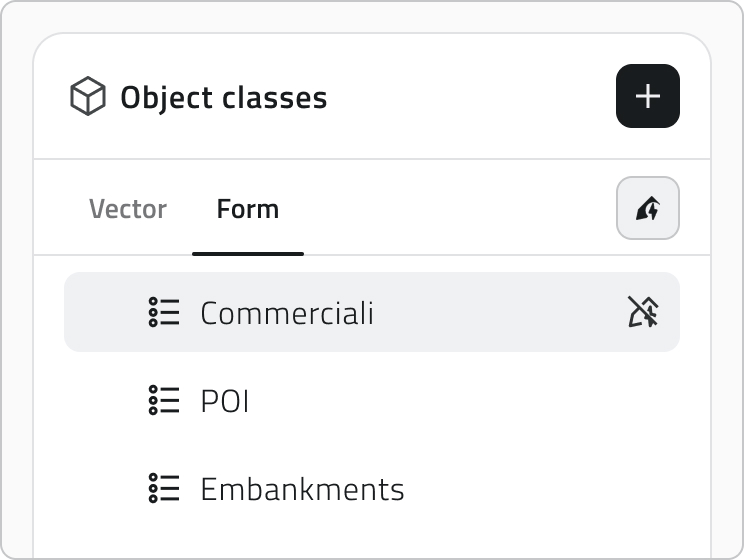Click header space between Object classes title and plus
Image resolution: width=744 pixels, height=560 pixels.
[x=470, y=96]
